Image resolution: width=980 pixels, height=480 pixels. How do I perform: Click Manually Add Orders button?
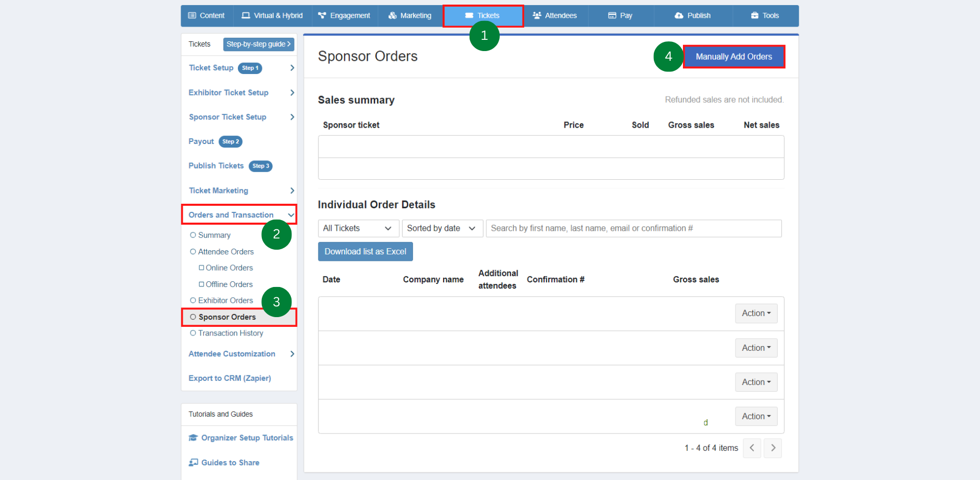(x=733, y=57)
